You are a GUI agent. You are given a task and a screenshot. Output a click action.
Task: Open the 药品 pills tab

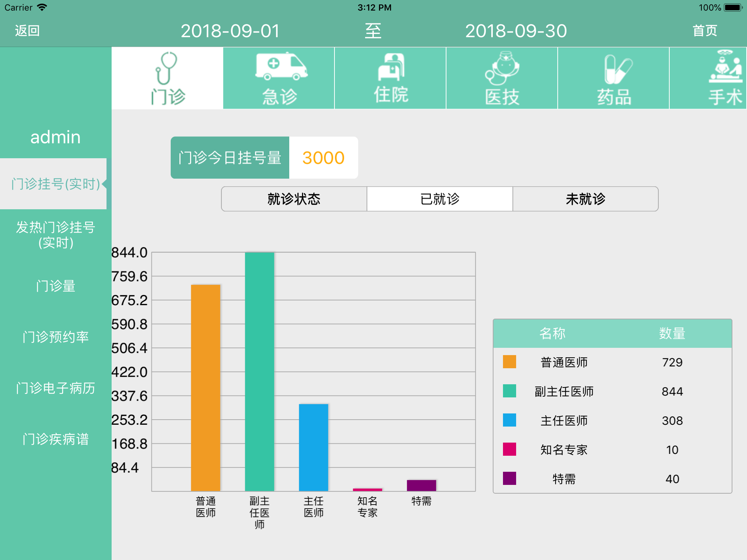pyautogui.click(x=614, y=78)
